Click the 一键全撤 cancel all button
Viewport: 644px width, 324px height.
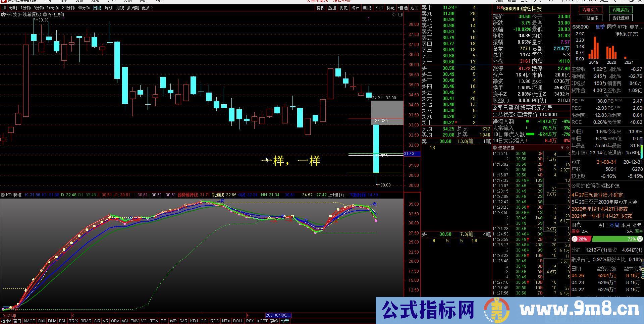590,18
